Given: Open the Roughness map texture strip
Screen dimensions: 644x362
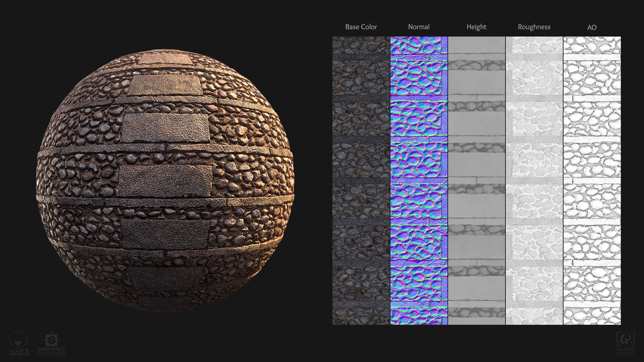Looking at the screenshot, I should [534, 180].
